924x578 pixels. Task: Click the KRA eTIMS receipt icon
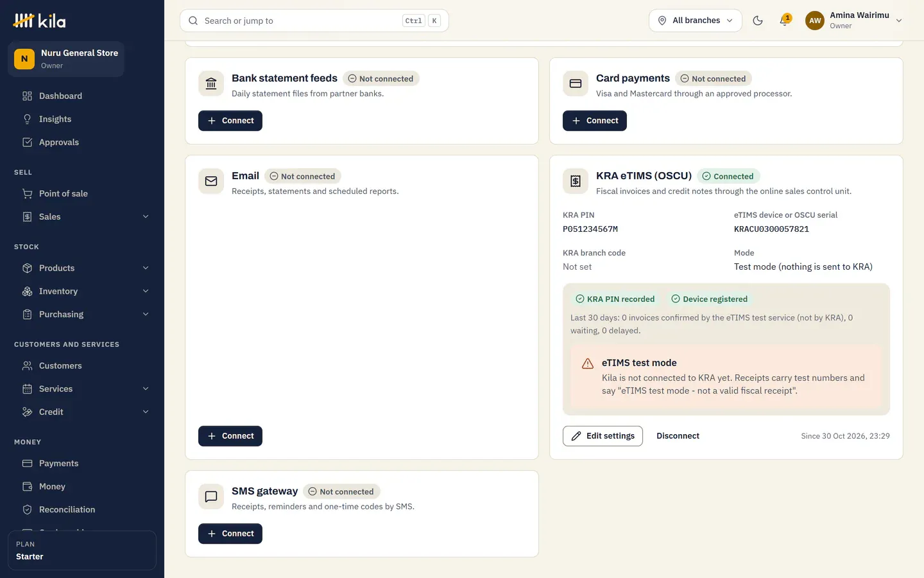[x=576, y=181]
